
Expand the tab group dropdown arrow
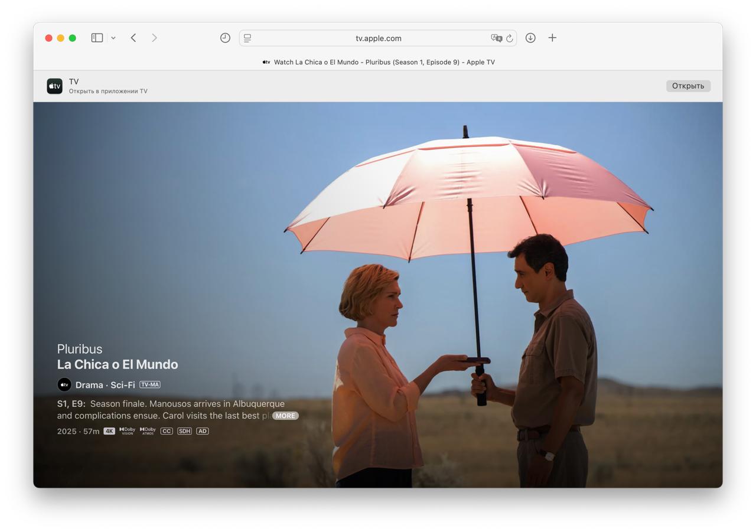[x=113, y=38]
